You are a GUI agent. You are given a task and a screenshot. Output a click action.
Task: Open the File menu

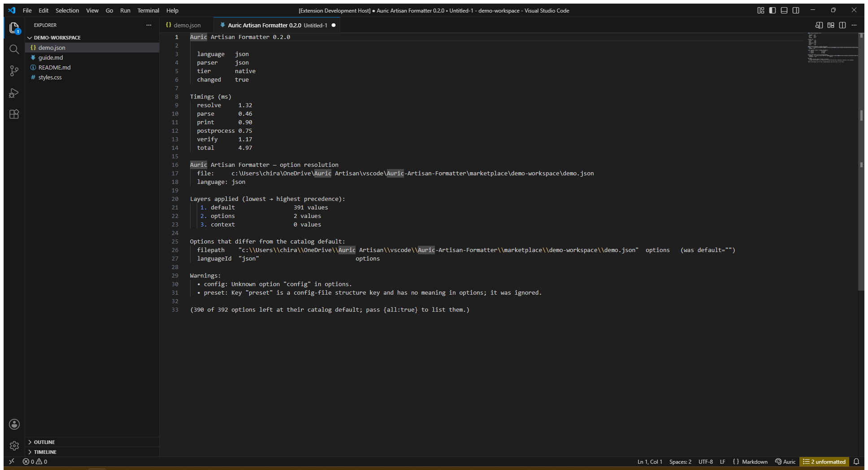coord(27,10)
